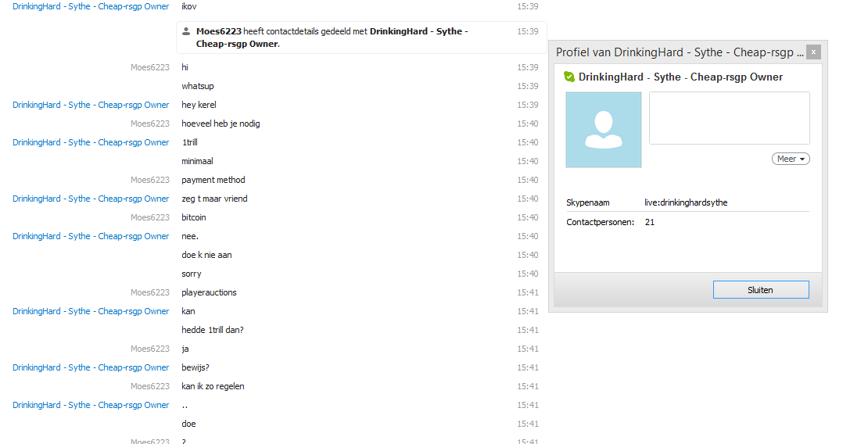
Task: Click the message 'sorry'
Action: coord(192,274)
